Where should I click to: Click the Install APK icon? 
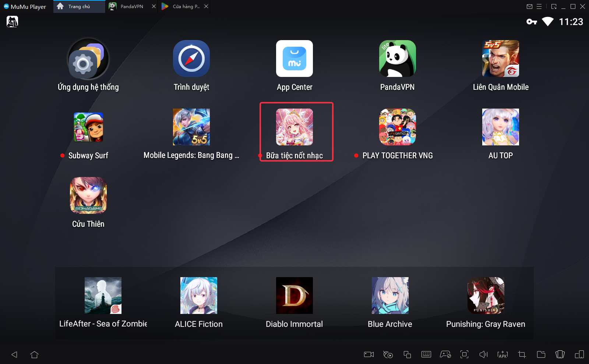pyautogui.click(x=502, y=354)
